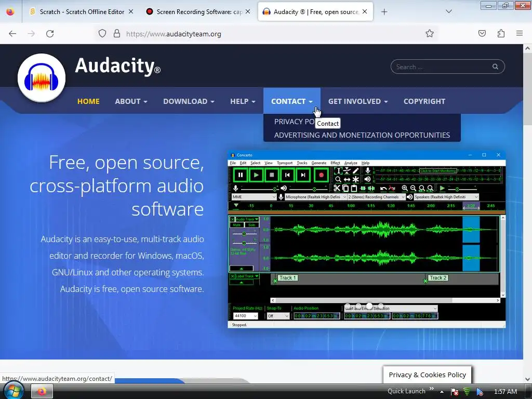This screenshot has width=532, height=399.
Task: Click the page scrollbar thumb
Action: [x=527, y=90]
